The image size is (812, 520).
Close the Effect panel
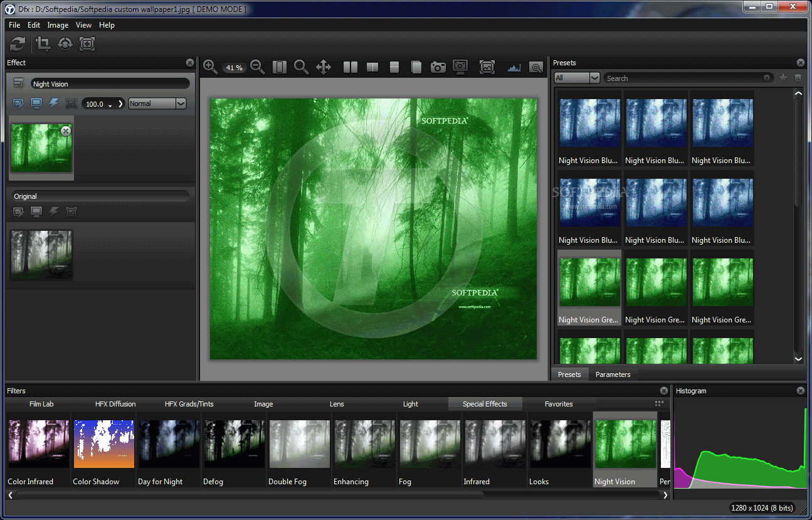pyautogui.click(x=190, y=63)
